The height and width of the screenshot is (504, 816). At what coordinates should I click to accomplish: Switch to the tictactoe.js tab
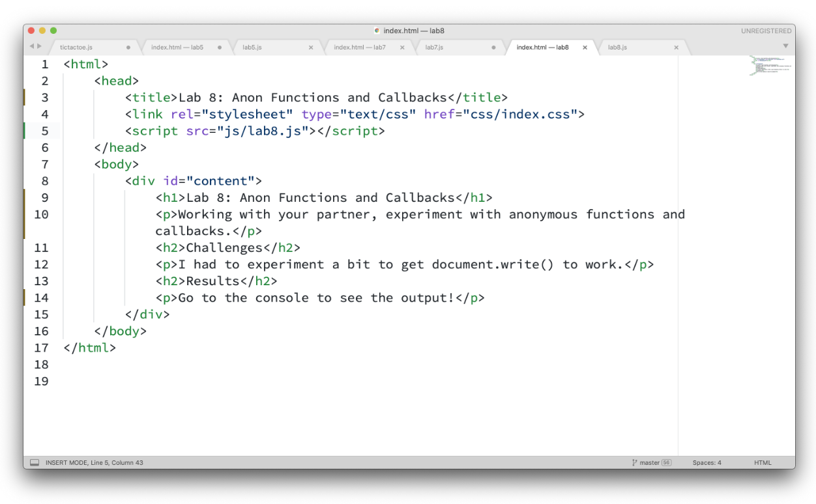(x=77, y=48)
